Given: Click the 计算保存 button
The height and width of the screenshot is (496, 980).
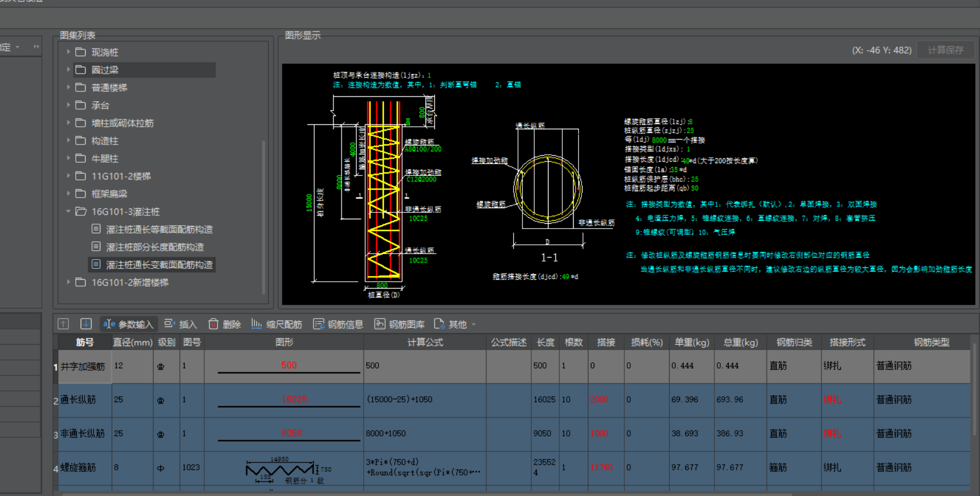Looking at the screenshot, I should pos(946,50).
